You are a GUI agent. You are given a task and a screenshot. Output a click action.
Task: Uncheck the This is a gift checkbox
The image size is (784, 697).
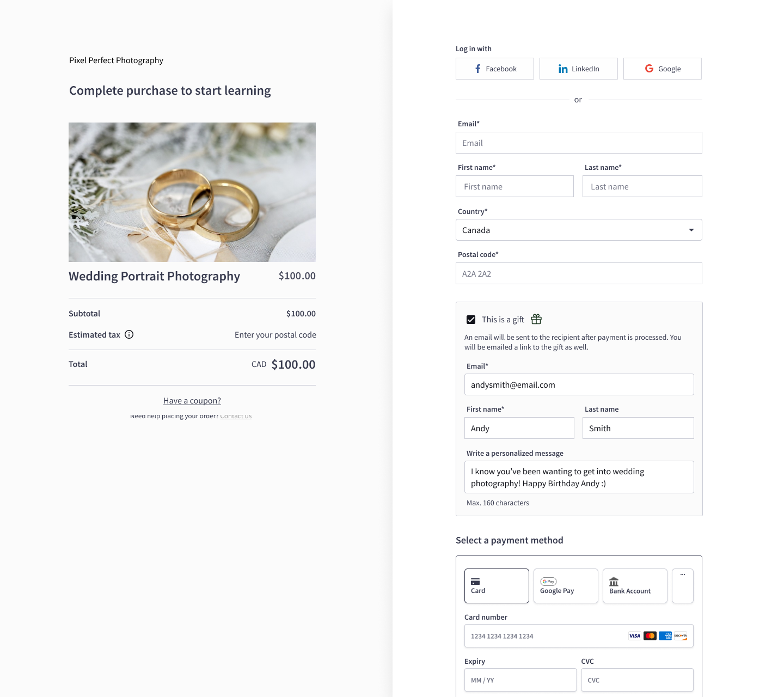pos(471,320)
